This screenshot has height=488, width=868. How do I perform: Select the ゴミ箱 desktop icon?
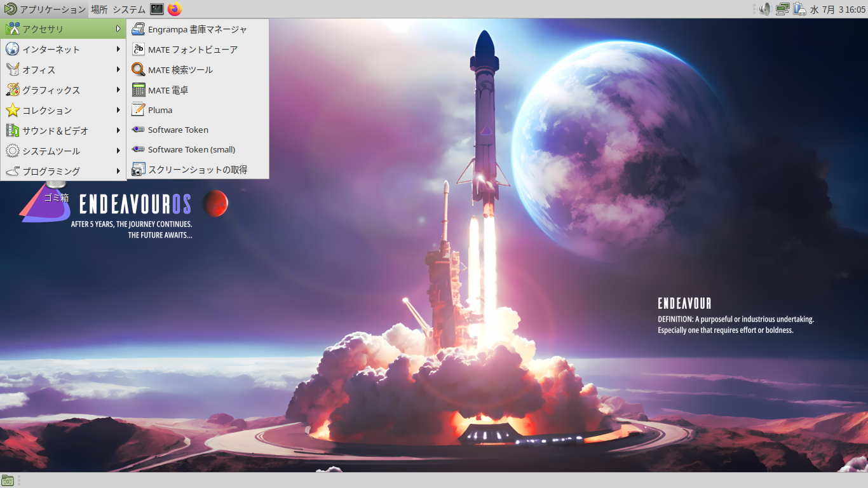point(56,191)
